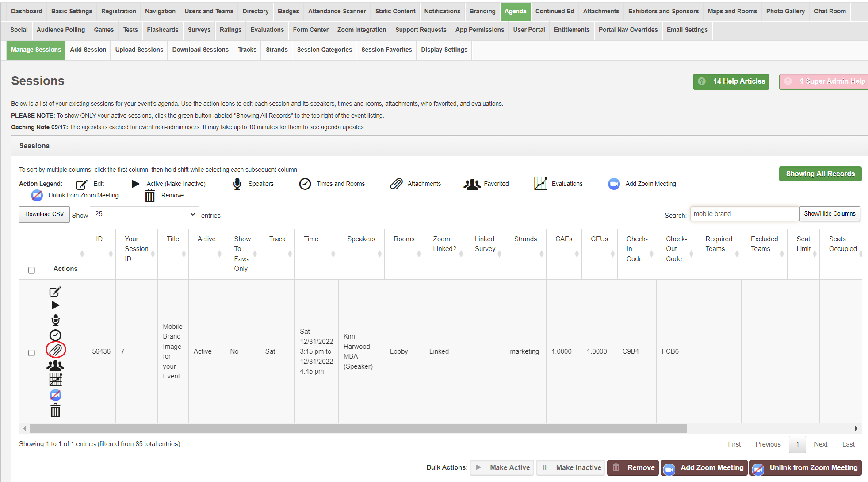Expand the Show entries dropdown
The height and width of the screenshot is (482, 868).
tap(144, 214)
